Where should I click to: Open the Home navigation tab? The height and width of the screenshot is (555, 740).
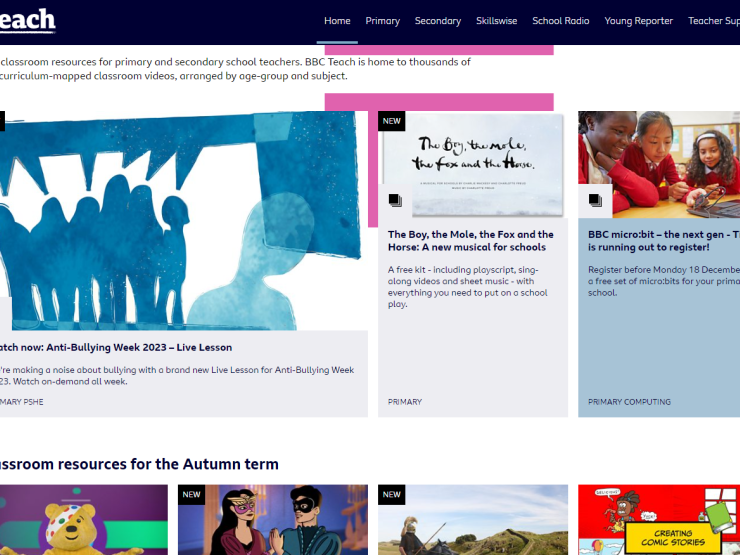pyautogui.click(x=337, y=21)
